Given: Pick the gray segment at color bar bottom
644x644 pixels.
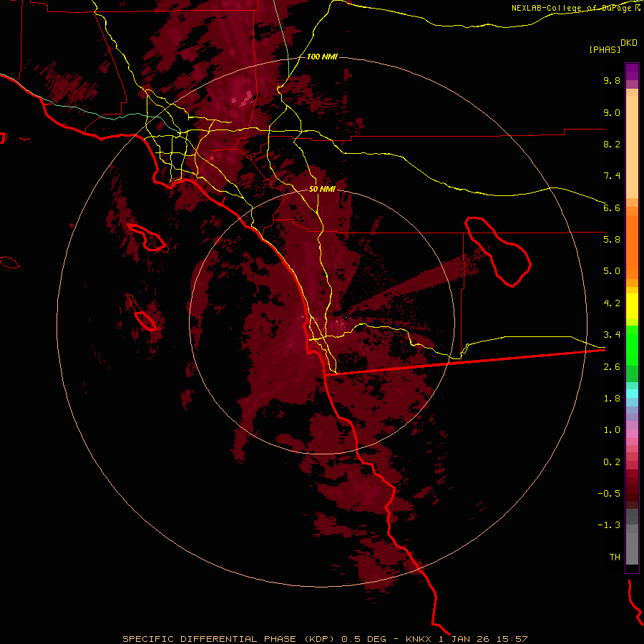Looking at the screenshot, I should pos(632,548).
